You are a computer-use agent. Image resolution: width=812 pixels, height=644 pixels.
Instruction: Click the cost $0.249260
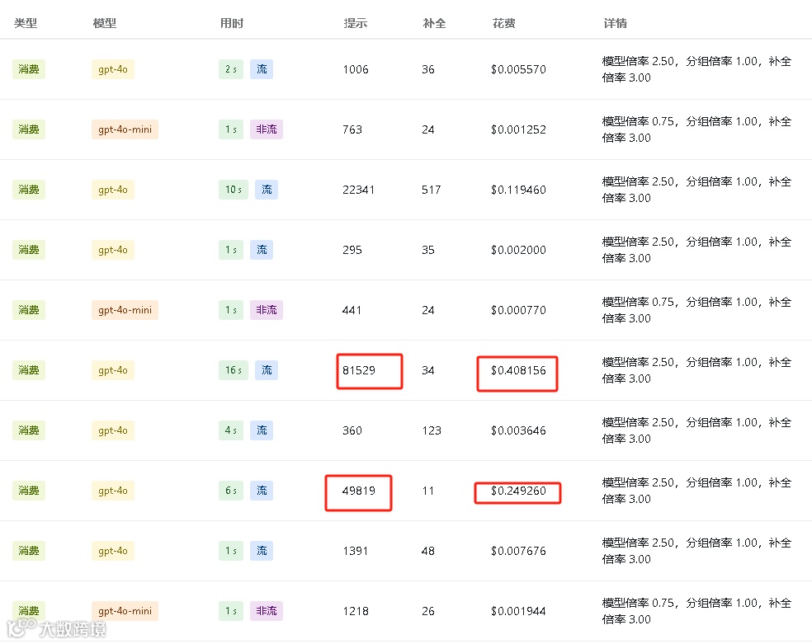pos(518,491)
